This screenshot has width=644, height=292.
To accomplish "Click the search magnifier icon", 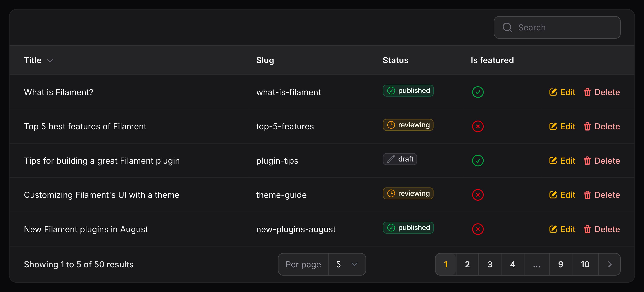I will [x=507, y=27].
